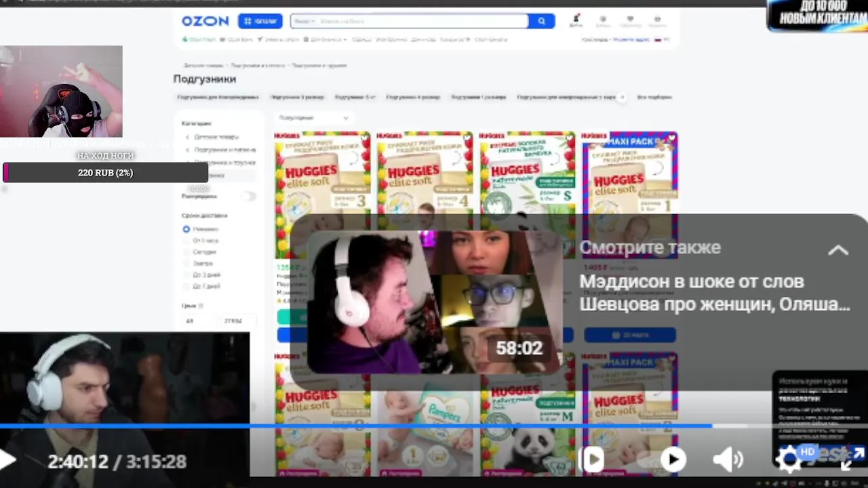Viewport: 868px width, 488px height.
Task: Click the OZON logo
Action: 205,21
